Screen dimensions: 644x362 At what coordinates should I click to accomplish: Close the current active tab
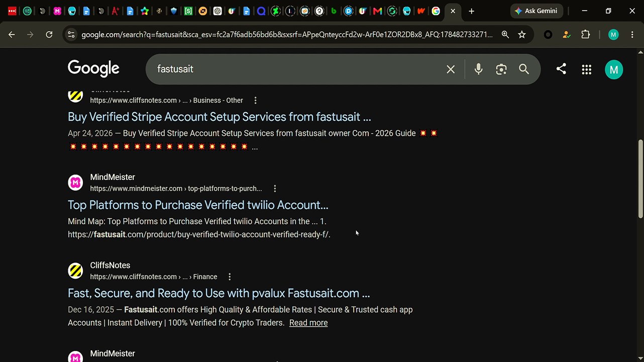point(453,11)
